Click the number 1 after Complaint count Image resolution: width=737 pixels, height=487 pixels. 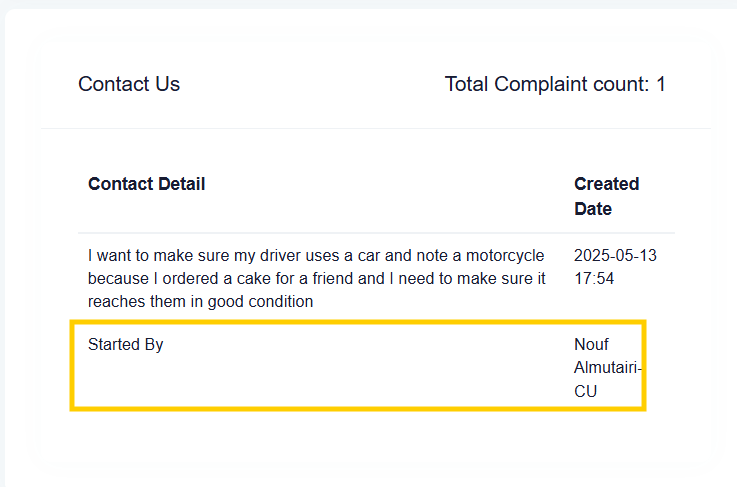click(660, 84)
